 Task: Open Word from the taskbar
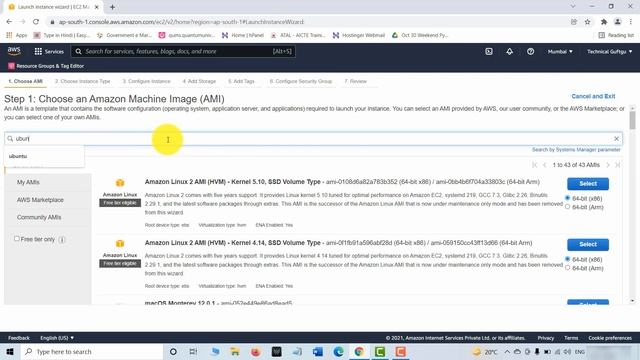[318, 351]
